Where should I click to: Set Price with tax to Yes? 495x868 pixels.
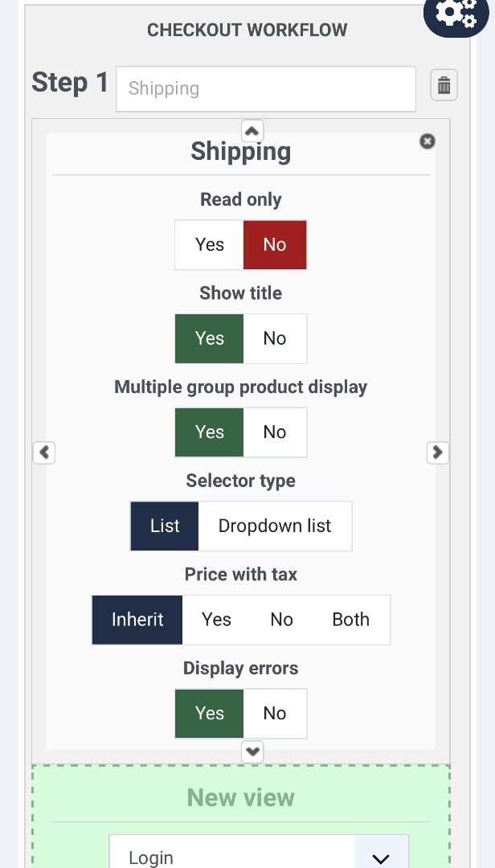click(216, 620)
